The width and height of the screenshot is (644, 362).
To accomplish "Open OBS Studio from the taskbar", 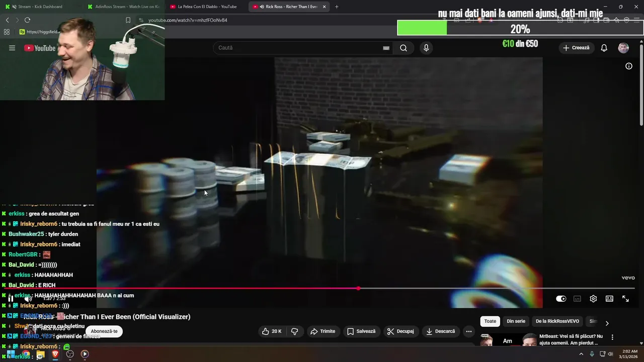I will coord(70,354).
